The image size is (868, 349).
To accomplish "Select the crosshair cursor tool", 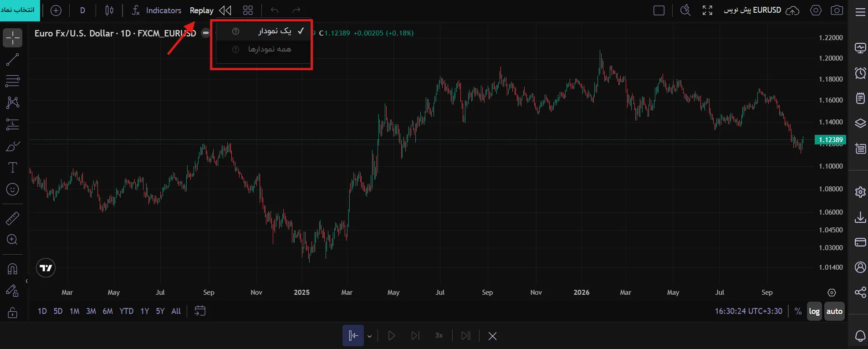I will coord(13,38).
